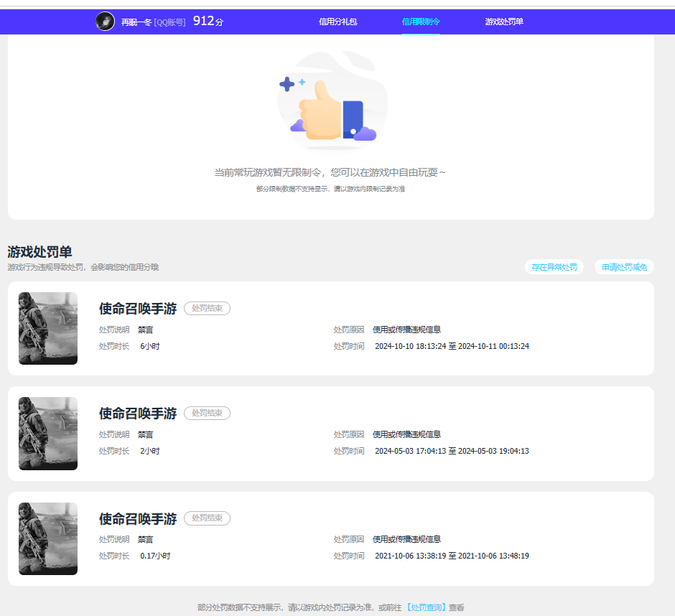Viewport: 675px width, 616px height.
Task: Click the 6小时 penalty game thumbnail
Action: pyautogui.click(x=48, y=328)
